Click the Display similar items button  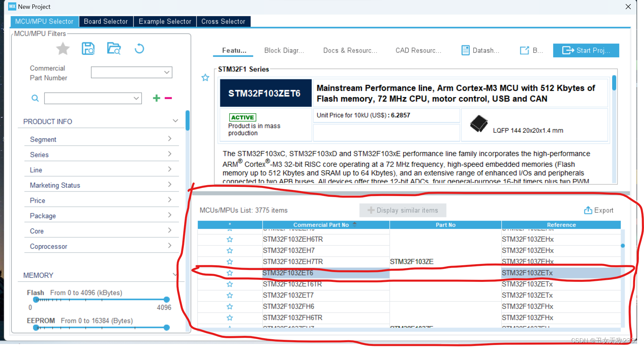[x=403, y=210]
